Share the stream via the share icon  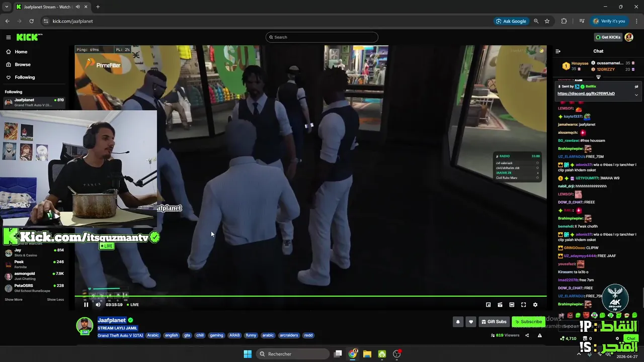(527, 335)
